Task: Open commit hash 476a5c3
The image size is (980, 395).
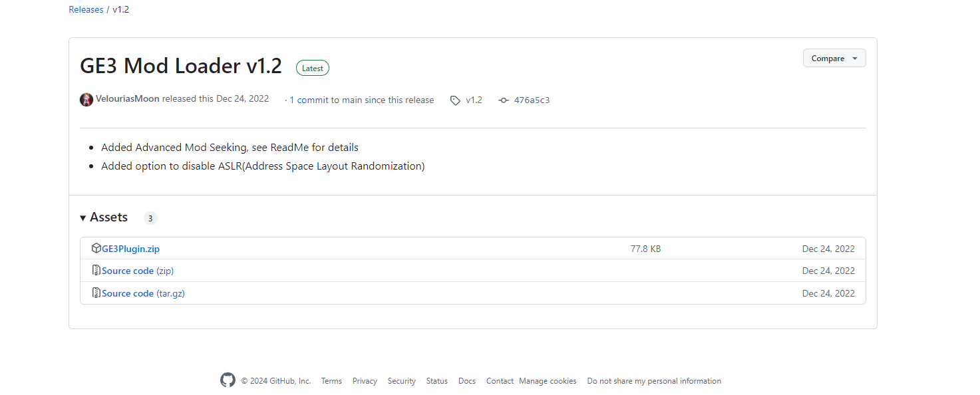Action: click(532, 100)
